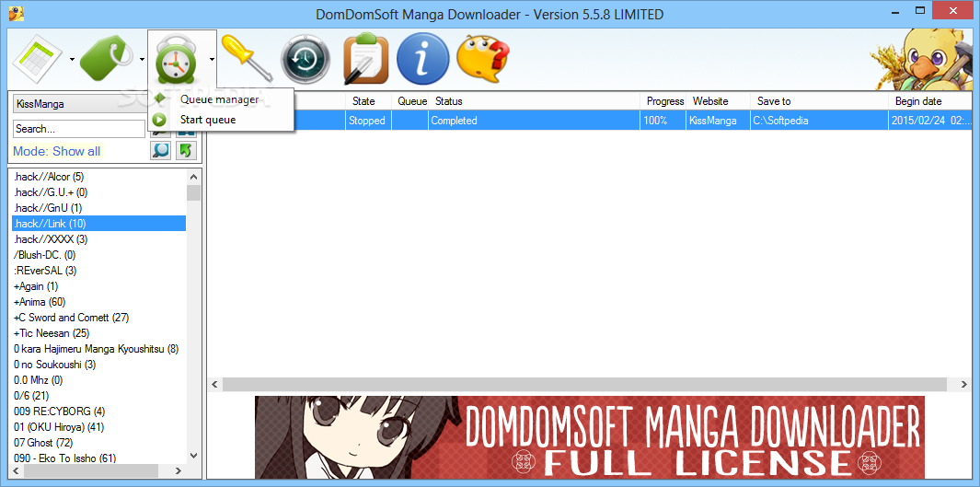
Task: Click the Completed status cell
Action: [535, 121]
